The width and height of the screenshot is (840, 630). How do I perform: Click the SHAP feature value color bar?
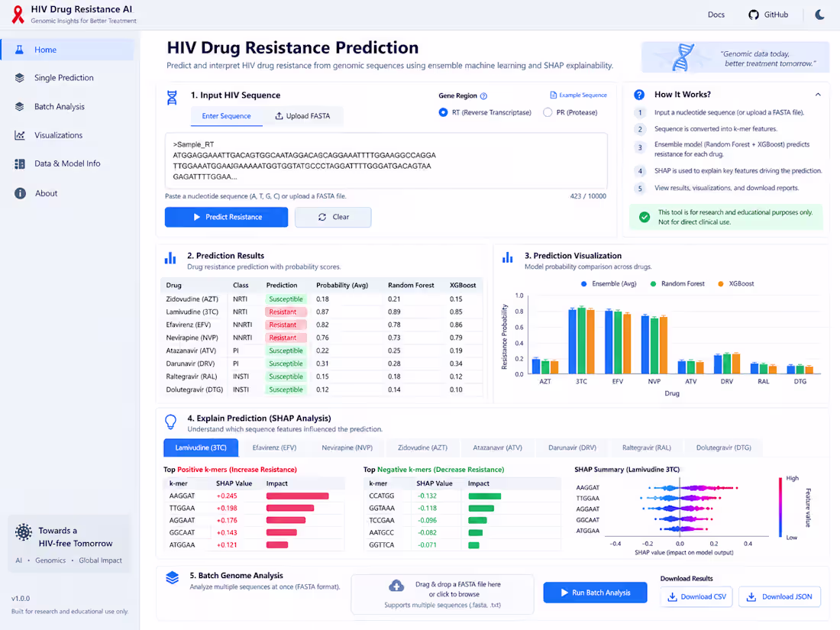click(x=780, y=507)
